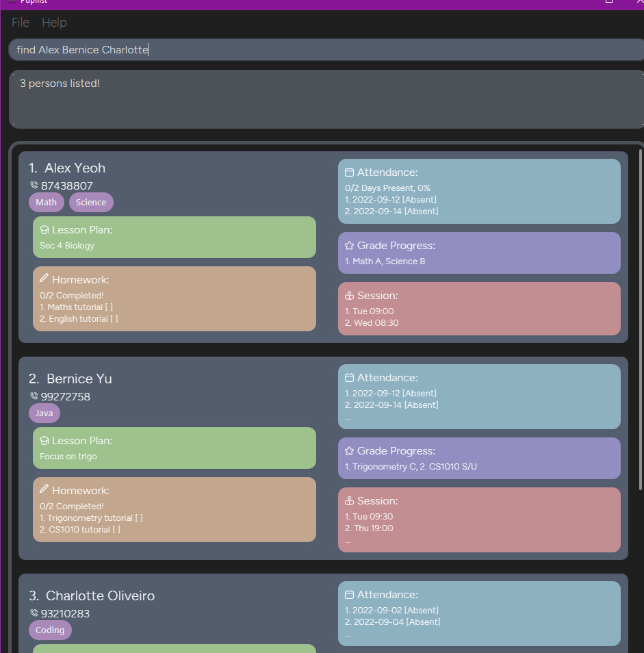Click the phone icon beside 99272758

(x=34, y=396)
